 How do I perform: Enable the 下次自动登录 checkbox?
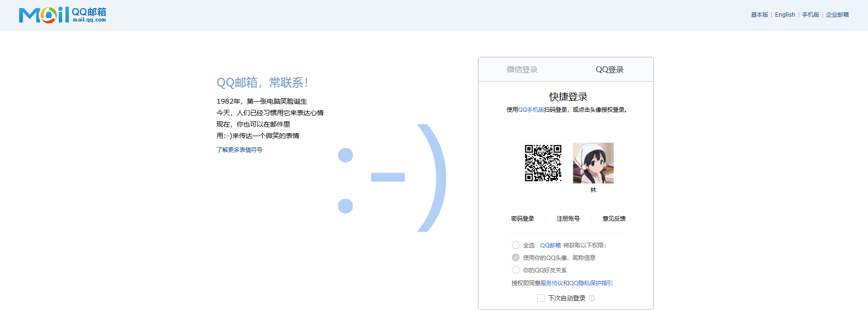(x=541, y=298)
